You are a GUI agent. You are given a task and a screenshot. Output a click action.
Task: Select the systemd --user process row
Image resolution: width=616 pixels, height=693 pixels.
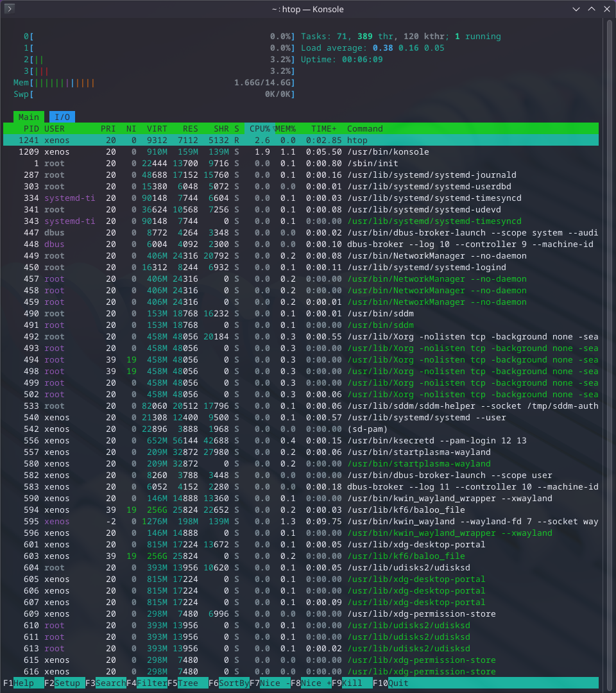[x=301, y=417]
